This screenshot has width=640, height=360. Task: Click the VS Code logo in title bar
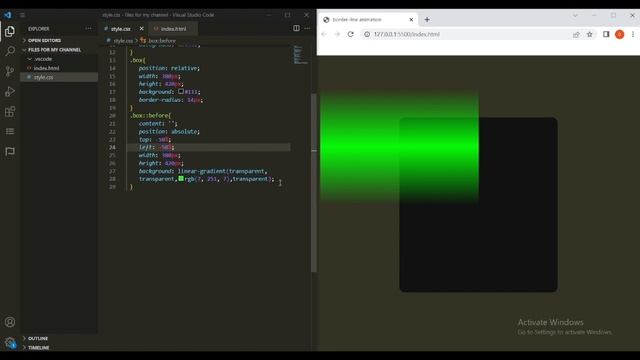tap(8, 15)
